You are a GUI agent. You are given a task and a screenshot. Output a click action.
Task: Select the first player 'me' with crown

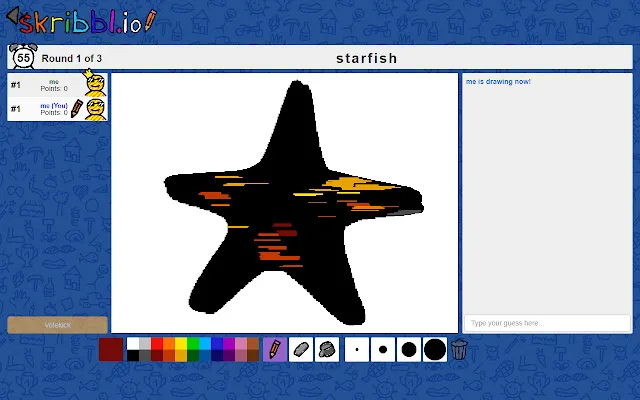point(57,84)
